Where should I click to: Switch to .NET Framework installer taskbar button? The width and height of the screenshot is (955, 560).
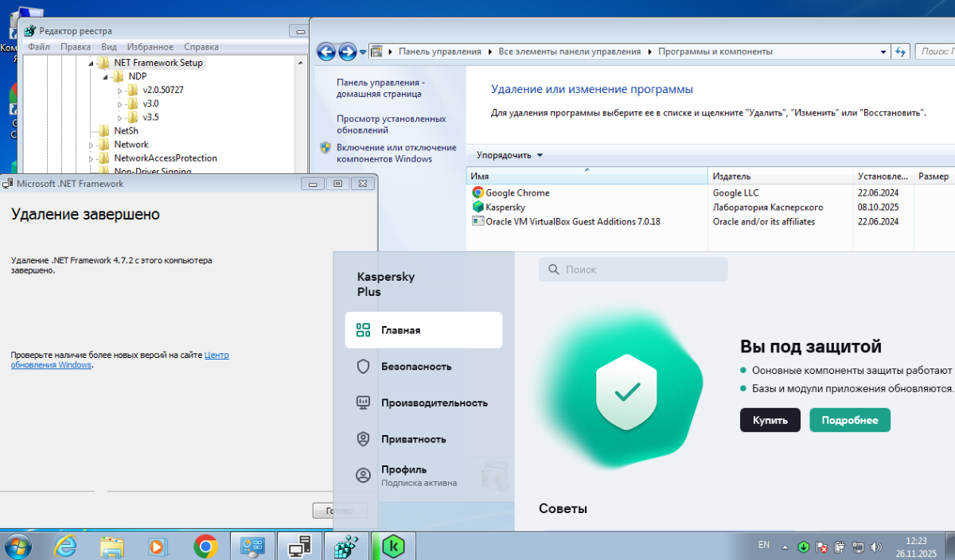click(x=299, y=546)
